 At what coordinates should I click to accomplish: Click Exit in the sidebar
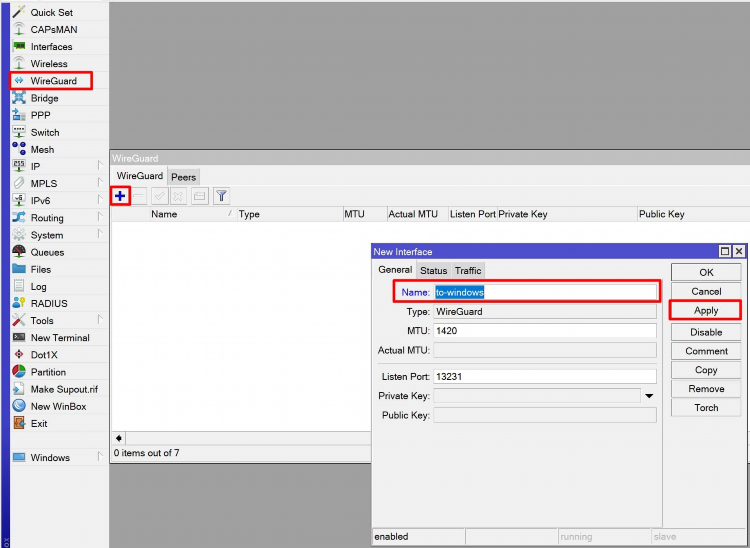[x=39, y=424]
